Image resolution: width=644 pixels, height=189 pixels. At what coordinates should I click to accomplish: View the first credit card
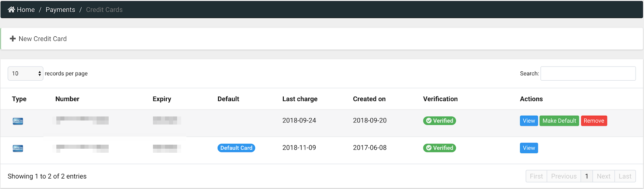click(528, 121)
